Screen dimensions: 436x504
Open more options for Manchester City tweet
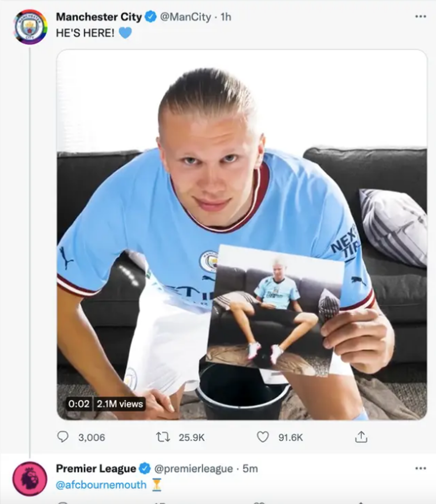coord(420,16)
